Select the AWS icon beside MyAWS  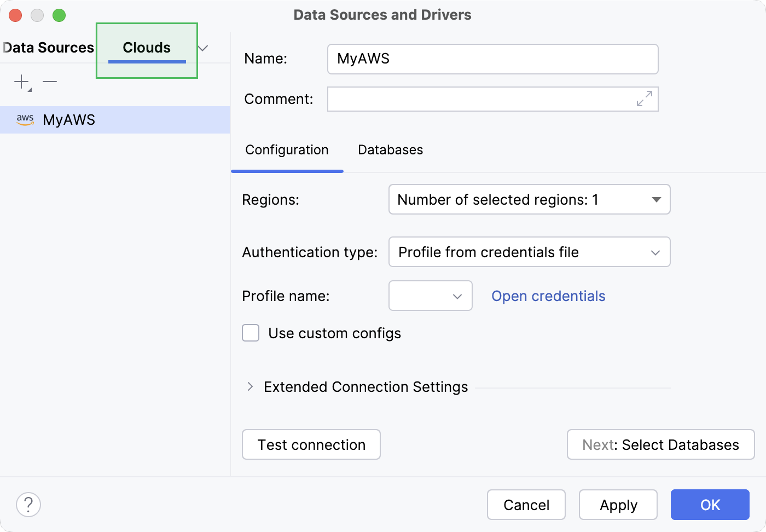click(x=25, y=119)
